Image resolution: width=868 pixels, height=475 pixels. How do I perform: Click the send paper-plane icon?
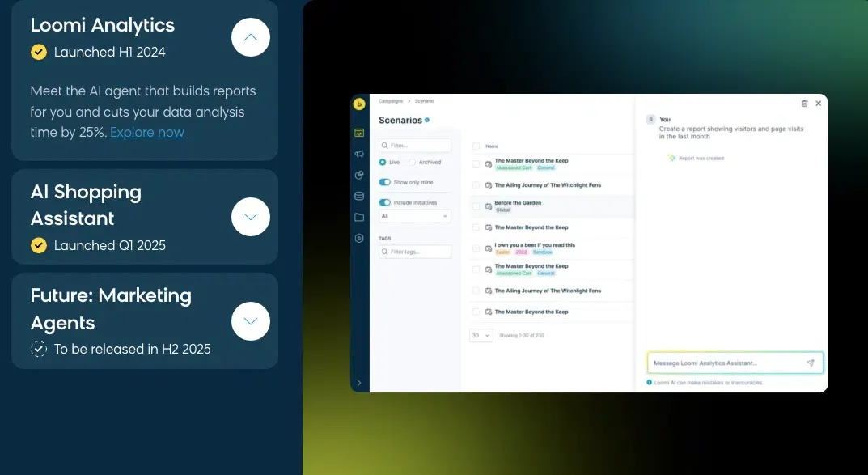point(811,363)
